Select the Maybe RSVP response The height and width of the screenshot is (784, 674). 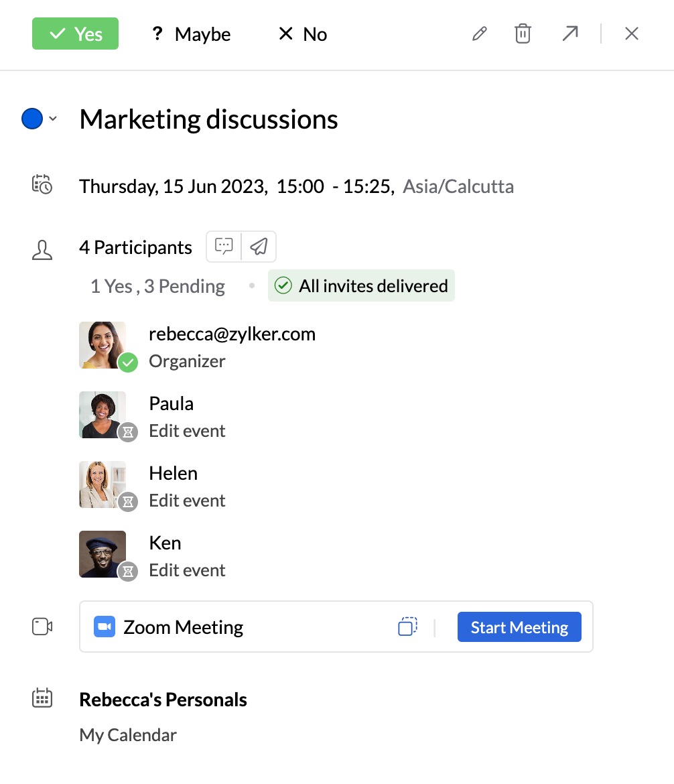coord(191,34)
